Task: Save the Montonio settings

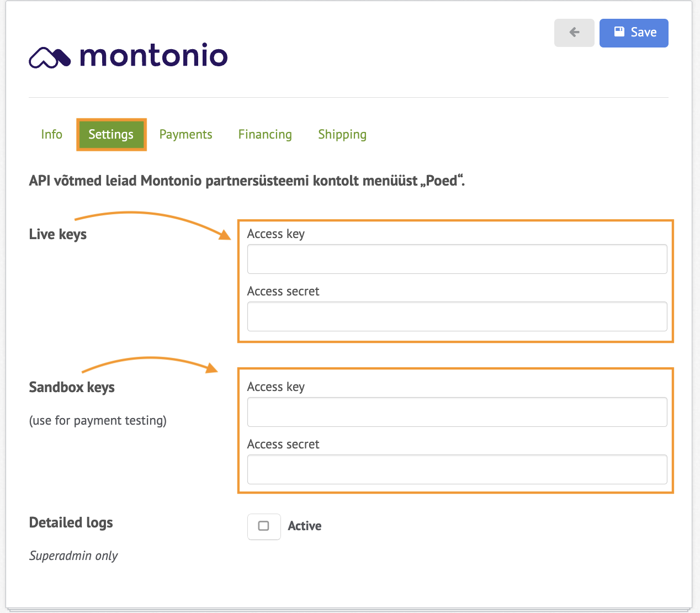Action: [x=634, y=33]
